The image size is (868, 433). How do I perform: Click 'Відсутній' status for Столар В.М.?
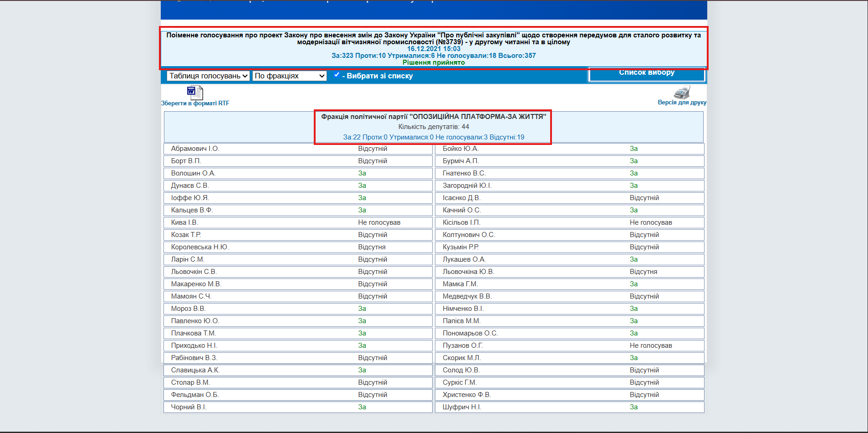(x=373, y=382)
